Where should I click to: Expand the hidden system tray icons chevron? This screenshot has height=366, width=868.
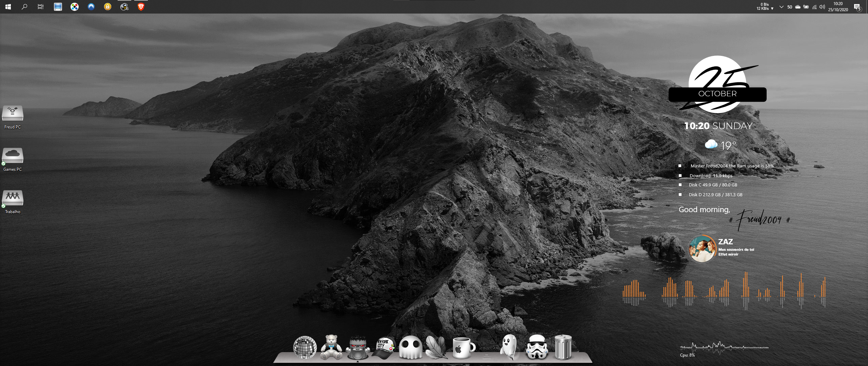[781, 7]
